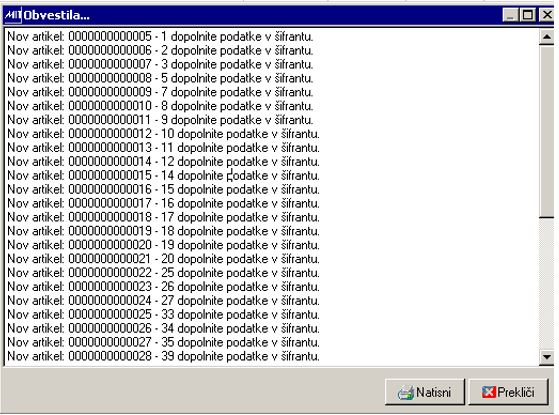Click the scrollbar down arrow
The image size is (559, 415).
(x=547, y=356)
